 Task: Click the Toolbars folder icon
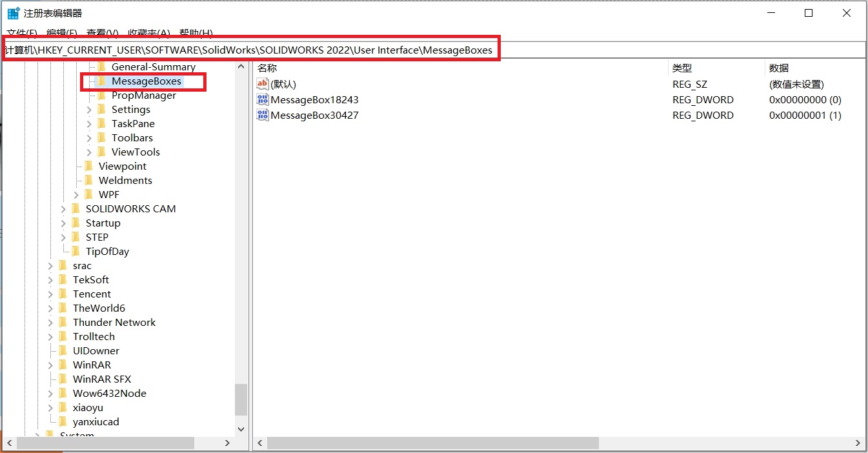[x=101, y=137]
